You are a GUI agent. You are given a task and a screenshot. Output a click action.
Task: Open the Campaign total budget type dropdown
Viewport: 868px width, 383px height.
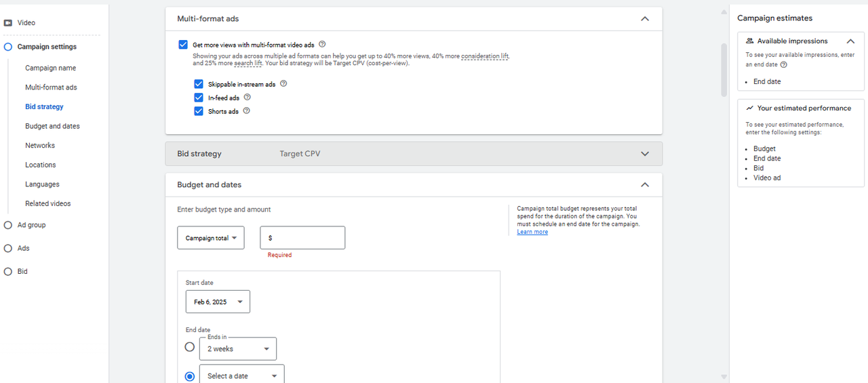(x=210, y=238)
